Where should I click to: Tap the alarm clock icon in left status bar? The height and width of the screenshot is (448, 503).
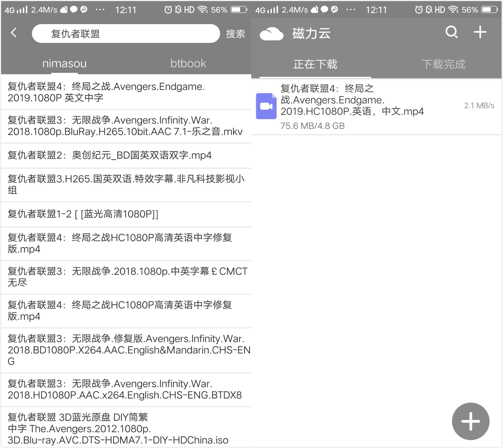click(x=168, y=10)
